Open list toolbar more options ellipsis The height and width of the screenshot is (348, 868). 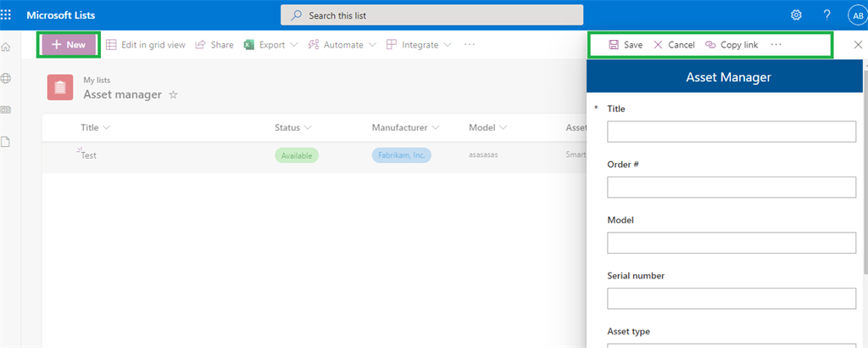[x=470, y=44]
